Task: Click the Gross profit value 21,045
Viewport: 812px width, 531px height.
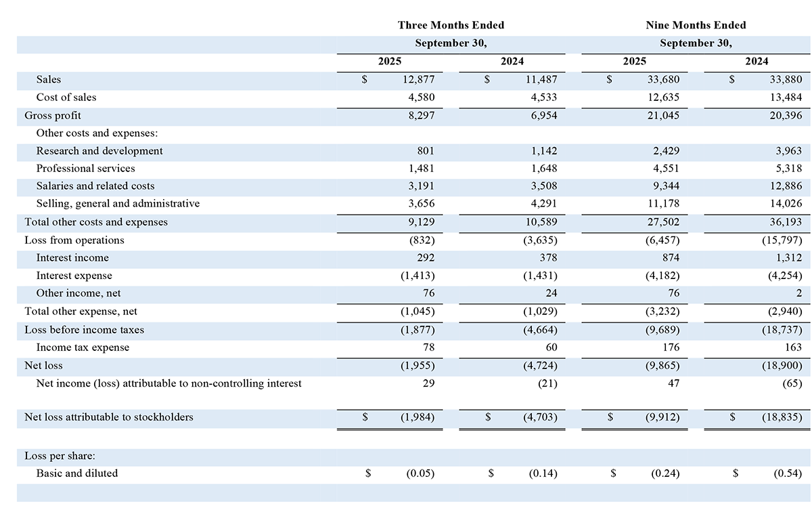Action: click(x=663, y=115)
